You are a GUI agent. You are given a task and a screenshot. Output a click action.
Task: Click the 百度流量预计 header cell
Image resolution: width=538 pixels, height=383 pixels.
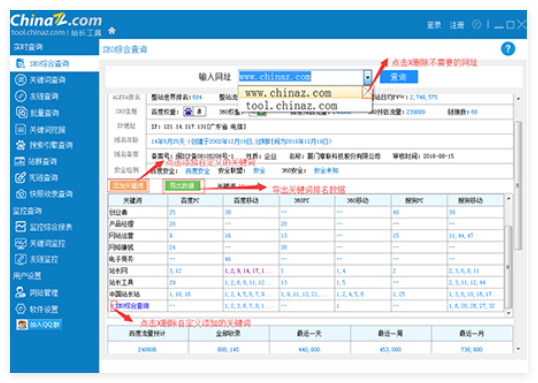pyautogui.click(x=148, y=333)
